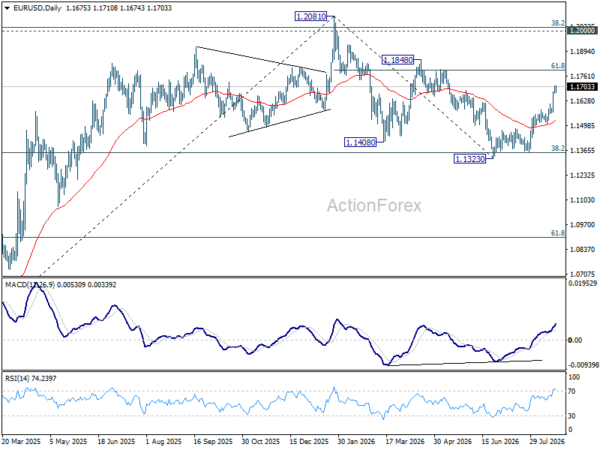Click the 29 Jul 2026 date label

(x=547, y=441)
